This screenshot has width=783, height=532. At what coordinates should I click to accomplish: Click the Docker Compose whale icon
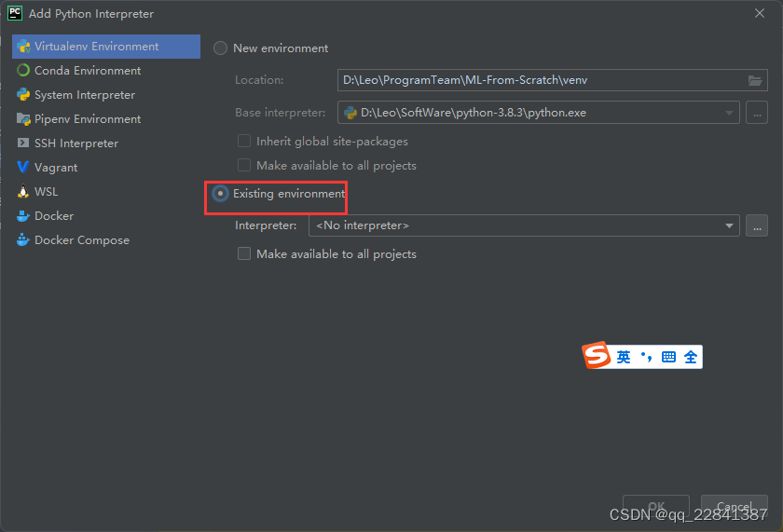pyautogui.click(x=23, y=240)
